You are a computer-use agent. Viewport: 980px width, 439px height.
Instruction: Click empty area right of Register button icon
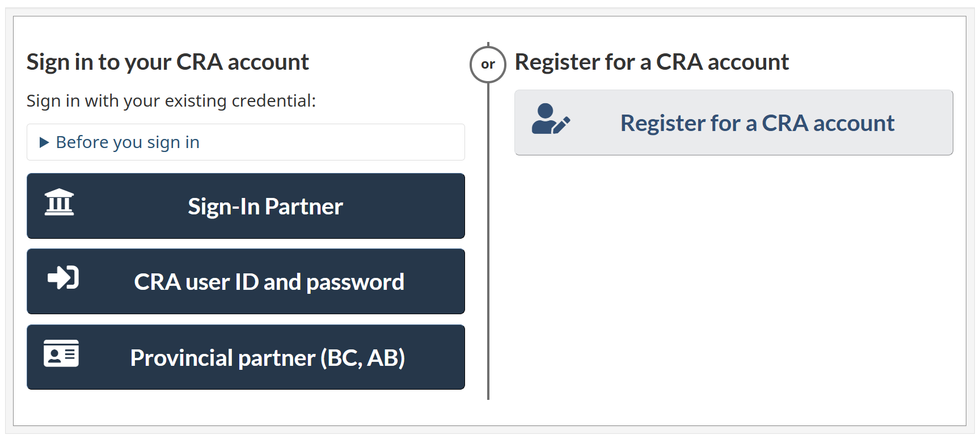[x=594, y=123]
